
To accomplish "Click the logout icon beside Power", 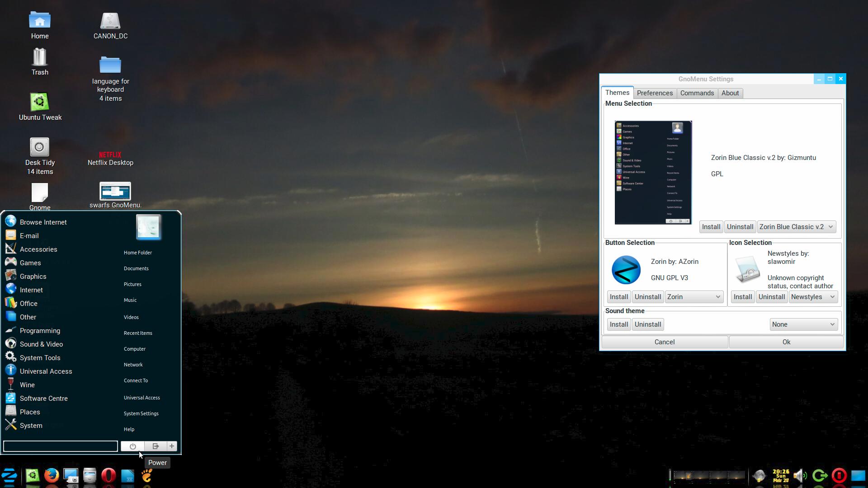I will 156,446.
